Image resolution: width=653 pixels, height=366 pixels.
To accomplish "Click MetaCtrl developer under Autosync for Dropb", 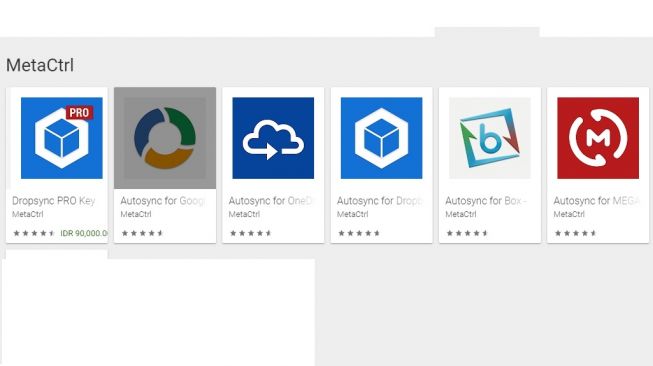I will pos(352,214).
